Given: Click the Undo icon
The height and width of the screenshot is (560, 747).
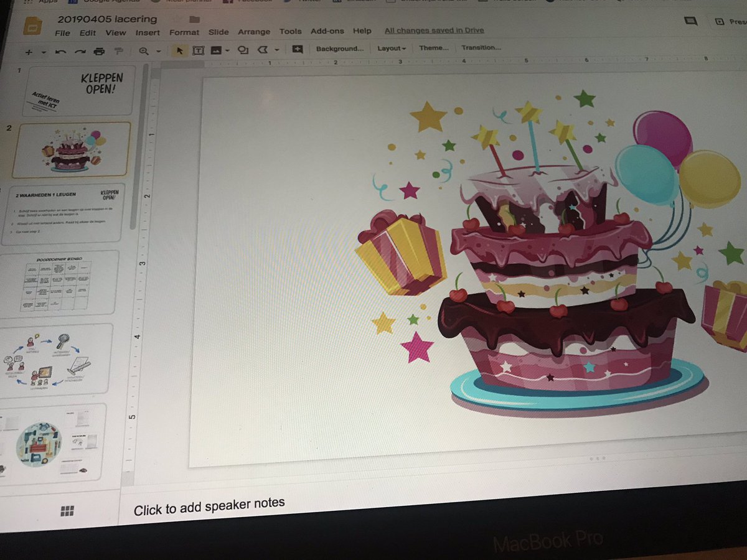Looking at the screenshot, I should click(x=60, y=50).
